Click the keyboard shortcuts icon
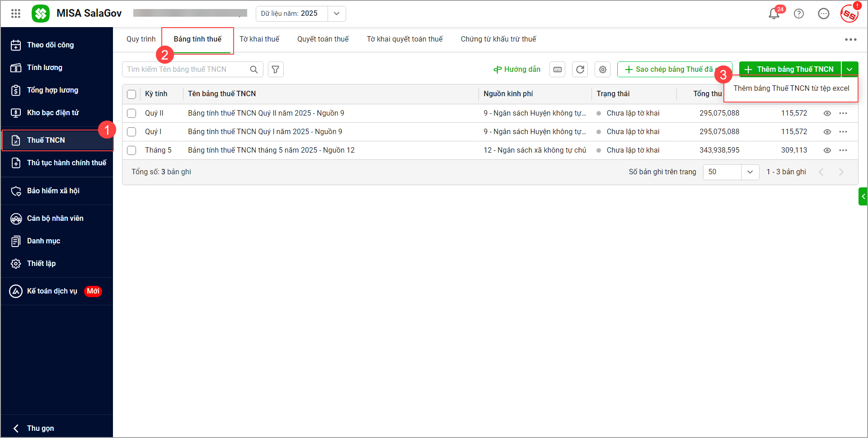Viewport: 868px width, 438px height. coord(558,70)
